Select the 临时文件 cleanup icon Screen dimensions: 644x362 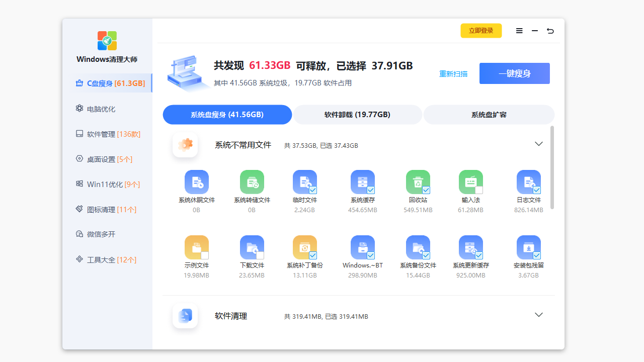pyautogui.click(x=304, y=182)
